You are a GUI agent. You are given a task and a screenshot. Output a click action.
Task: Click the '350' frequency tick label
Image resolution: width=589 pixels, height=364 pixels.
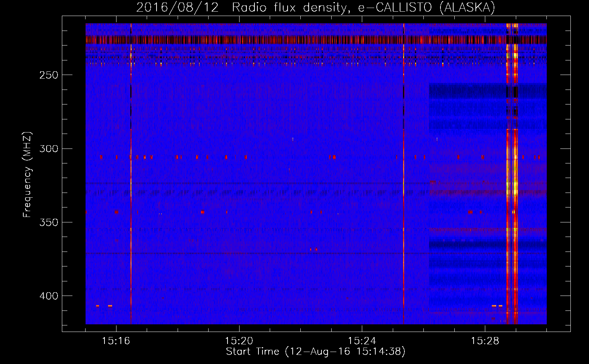[x=48, y=222]
